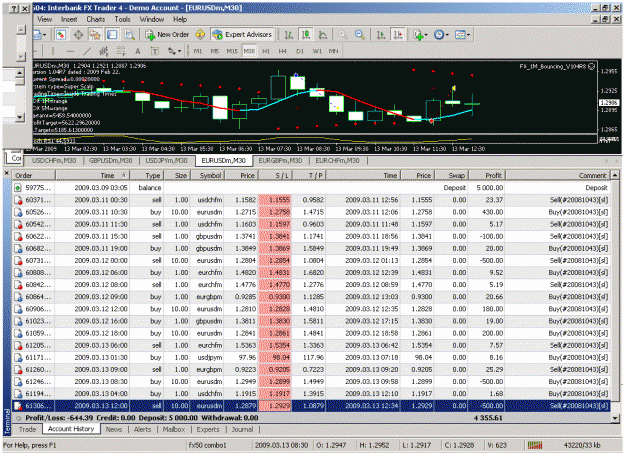The height and width of the screenshot is (453, 625).
Task: Switch to EURGBPm,M30 chart tab
Action: (x=280, y=161)
